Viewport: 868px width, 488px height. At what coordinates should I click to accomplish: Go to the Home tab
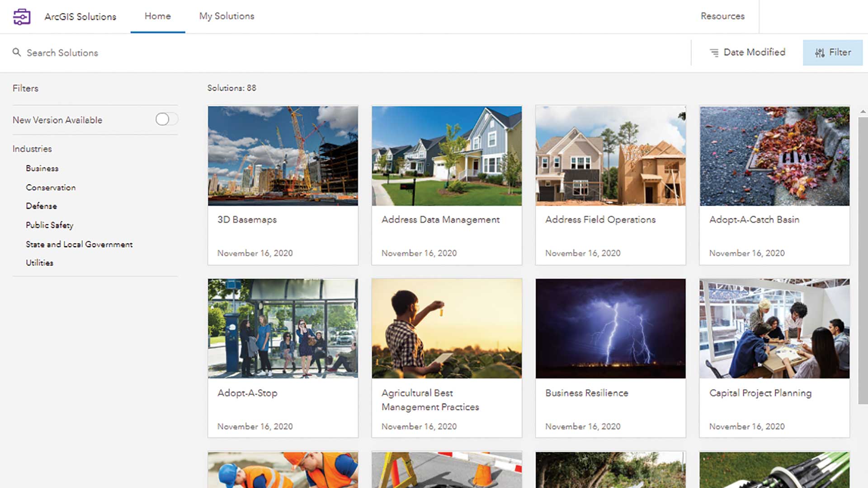click(157, 16)
